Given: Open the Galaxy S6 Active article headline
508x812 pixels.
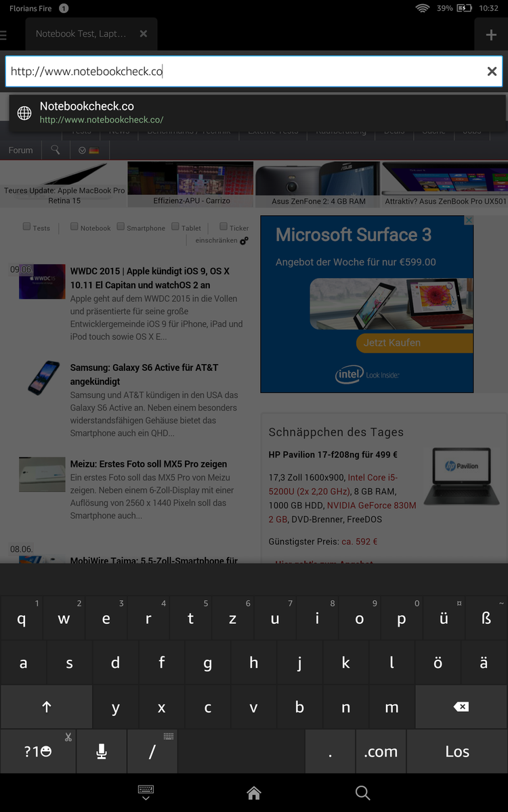Looking at the screenshot, I should (x=144, y=374).
